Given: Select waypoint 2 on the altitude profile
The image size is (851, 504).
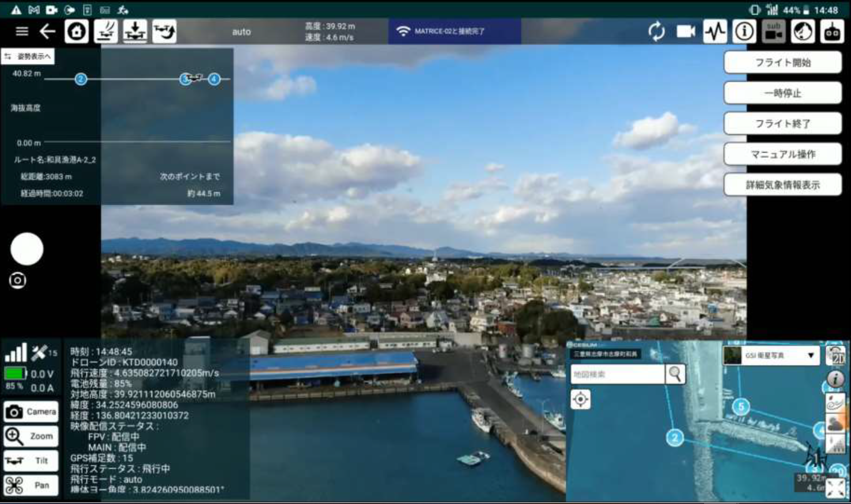Looking at the screenshot, I should pyautogui.click(x=81, y=79).
